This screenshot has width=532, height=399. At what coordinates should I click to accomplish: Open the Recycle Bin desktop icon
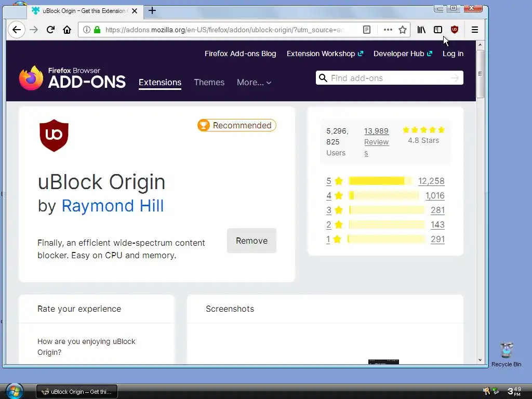point(506,354)
